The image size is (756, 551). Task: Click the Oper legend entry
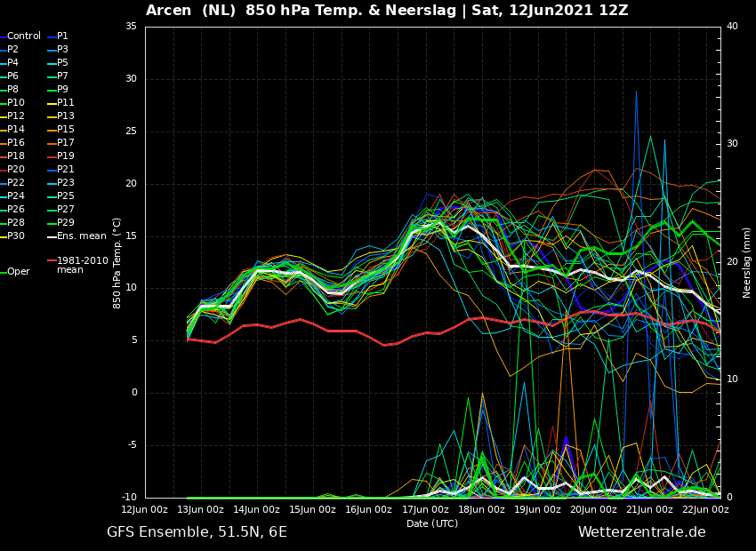(x=16, y=272)
